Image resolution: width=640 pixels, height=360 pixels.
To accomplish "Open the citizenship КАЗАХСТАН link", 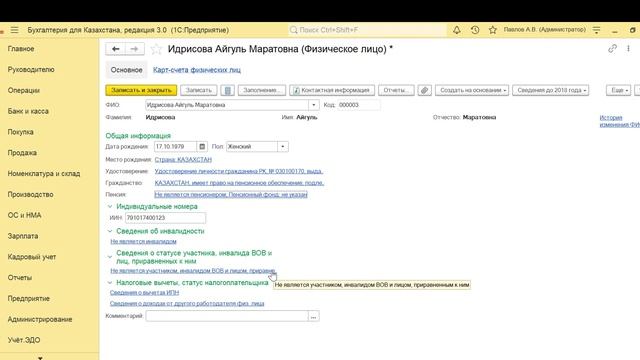I will (239, 183).
